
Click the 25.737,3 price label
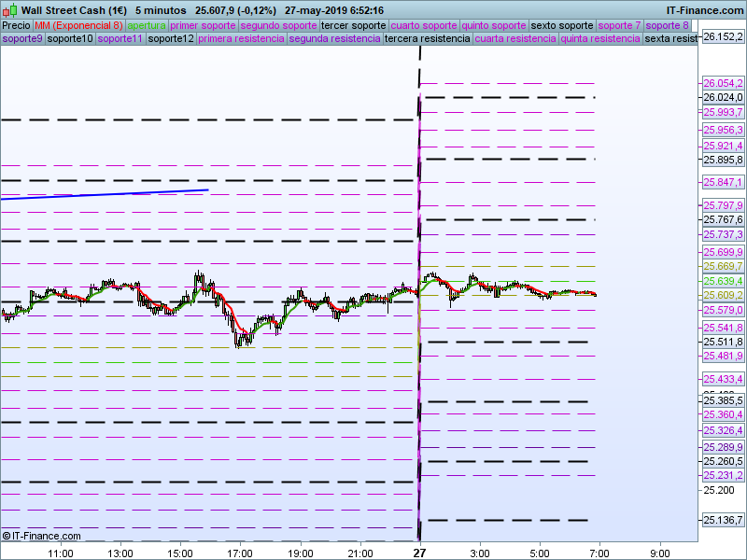[x=723, y=234]
